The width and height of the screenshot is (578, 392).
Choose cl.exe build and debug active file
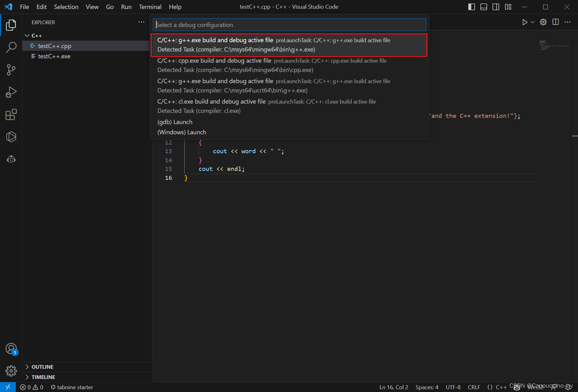click(x=289, y=106)
